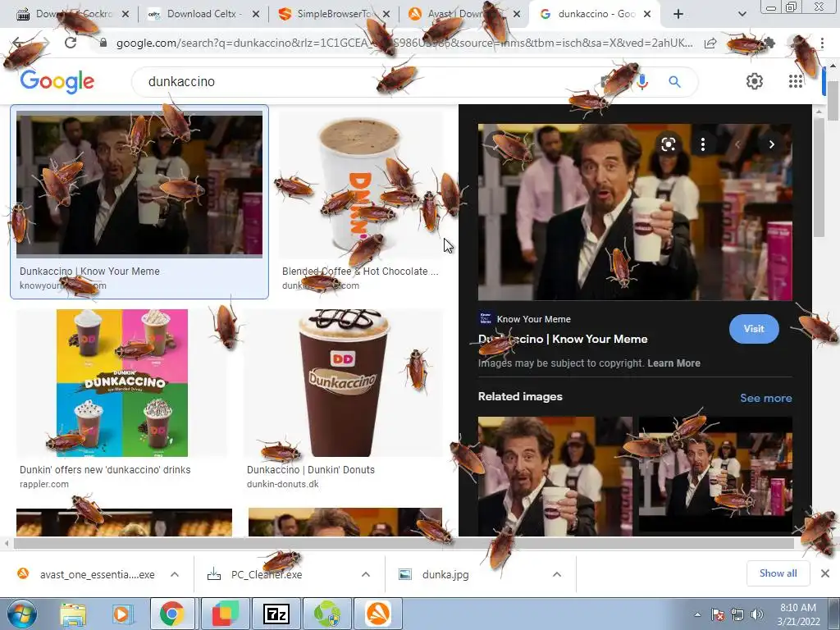The height and width of the screenshot is (630, 840).
Task: Open the Dunkaccino Dunkin' Donuts cup thumbnail
Action: (344, 383)
